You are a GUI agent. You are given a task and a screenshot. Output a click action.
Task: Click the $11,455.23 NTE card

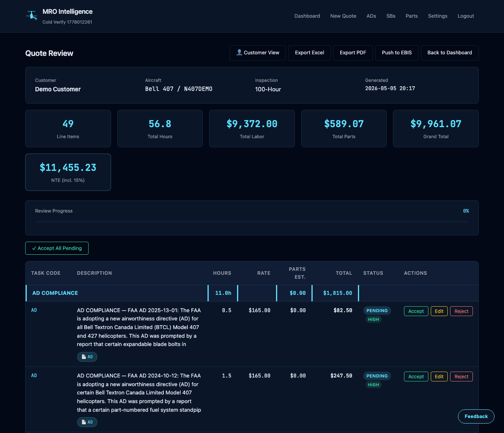click(x=68, y=172)
